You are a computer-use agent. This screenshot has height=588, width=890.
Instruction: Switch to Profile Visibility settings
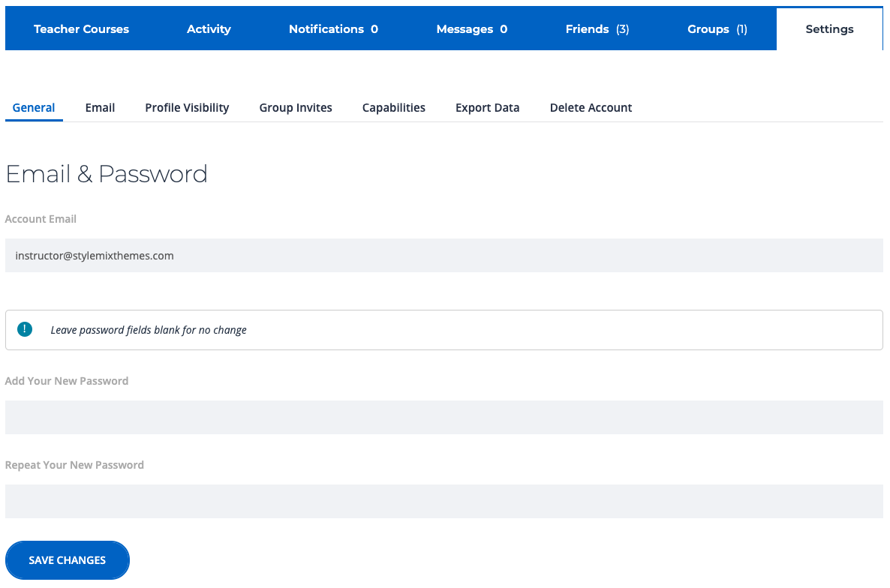(187, 108)
